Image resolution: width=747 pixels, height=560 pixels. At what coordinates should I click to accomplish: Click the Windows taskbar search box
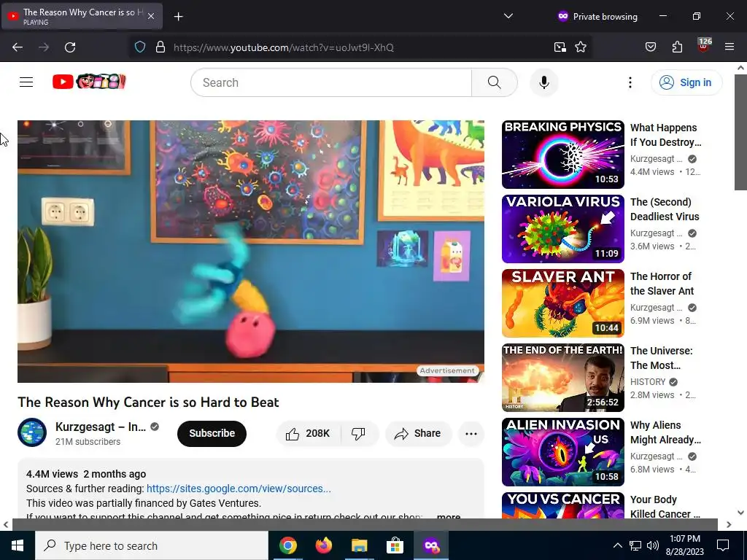tap(152, 545)
